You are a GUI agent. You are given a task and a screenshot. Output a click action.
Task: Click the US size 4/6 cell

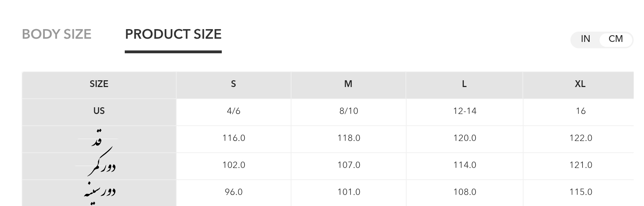point(233,111)
